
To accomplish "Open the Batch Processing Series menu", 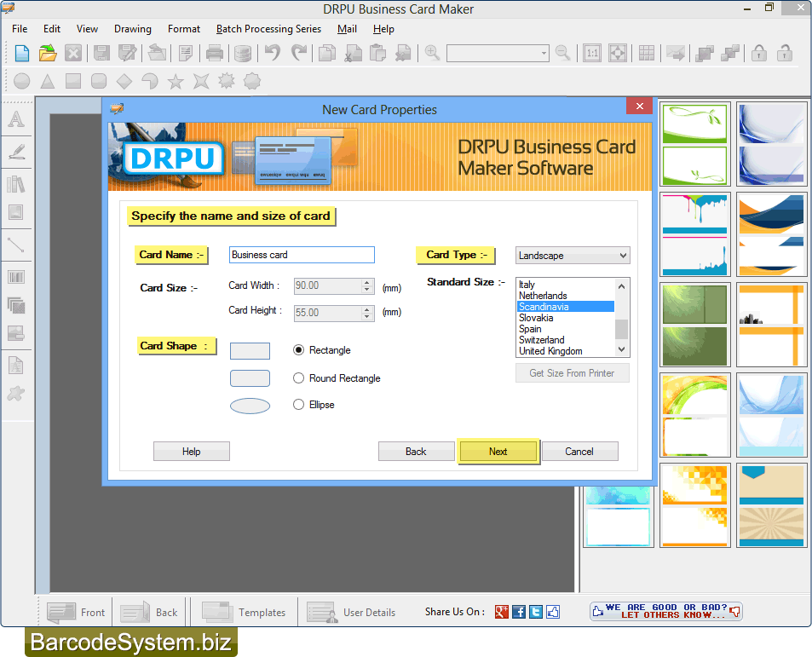I will point(268,29).
